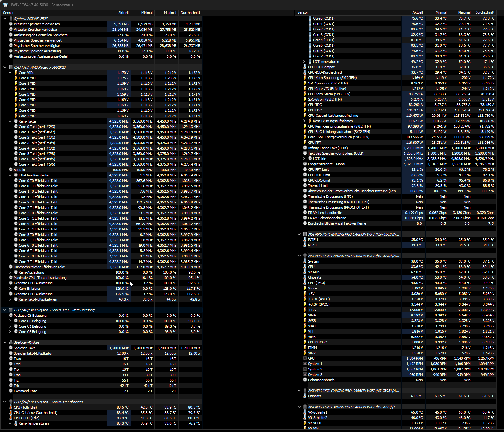This screenshot has height=432, width=504.
Task: Select Core 4 T0 Effektiver Takt row
Action: [102, 224]
